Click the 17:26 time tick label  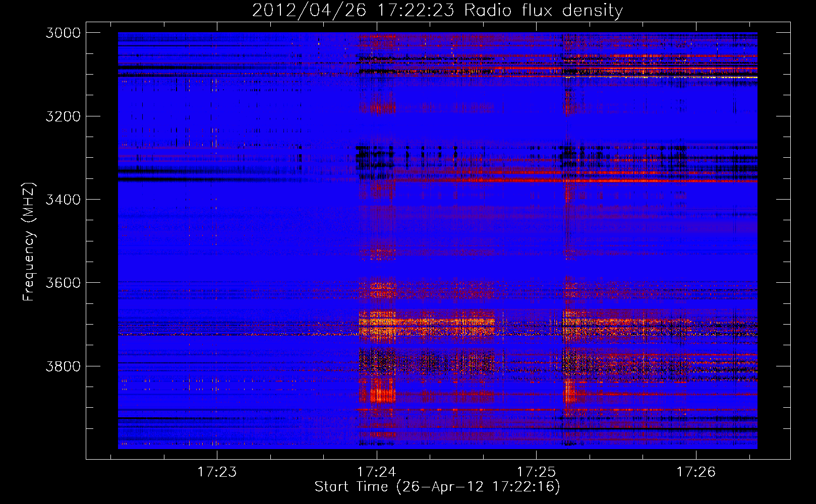[696, 472]
